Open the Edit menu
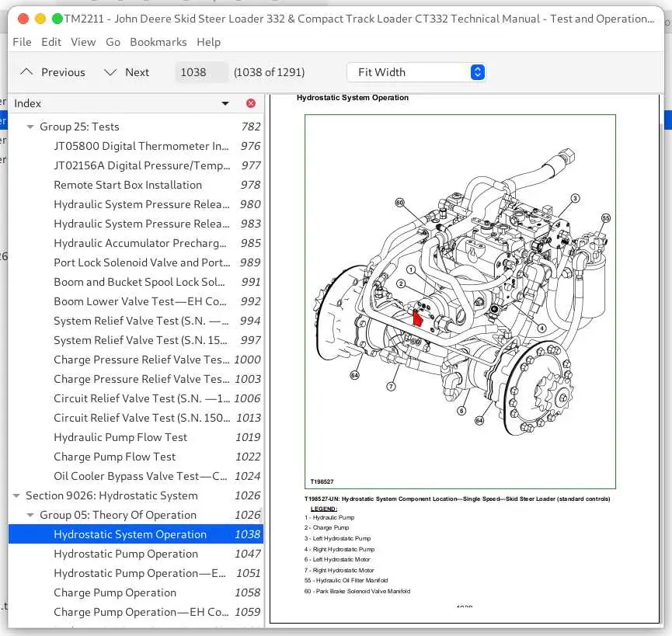The width and height of the screenshot is (672, 636). click(x=51, y=42)
